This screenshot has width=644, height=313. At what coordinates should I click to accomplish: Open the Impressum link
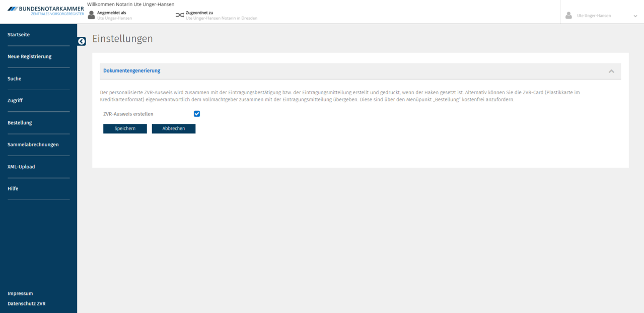click(x=20, y=293)
